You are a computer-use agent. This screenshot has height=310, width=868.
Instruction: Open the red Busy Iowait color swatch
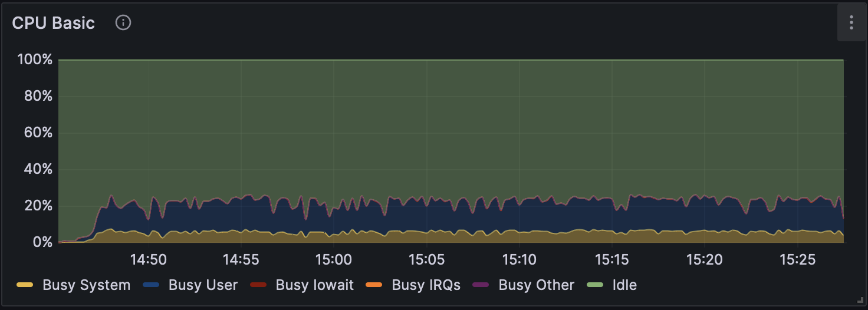tap(258, 285)
